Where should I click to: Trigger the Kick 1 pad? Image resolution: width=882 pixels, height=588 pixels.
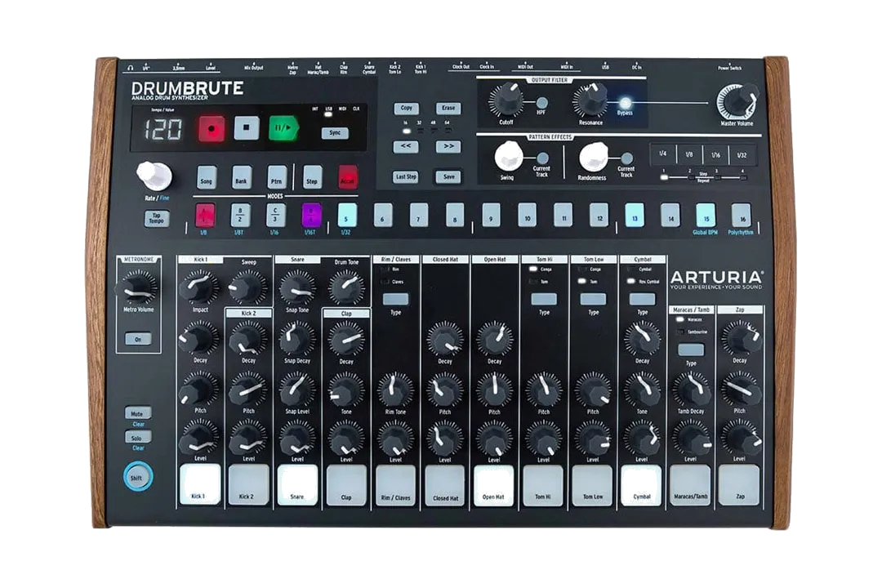[200, 484]
